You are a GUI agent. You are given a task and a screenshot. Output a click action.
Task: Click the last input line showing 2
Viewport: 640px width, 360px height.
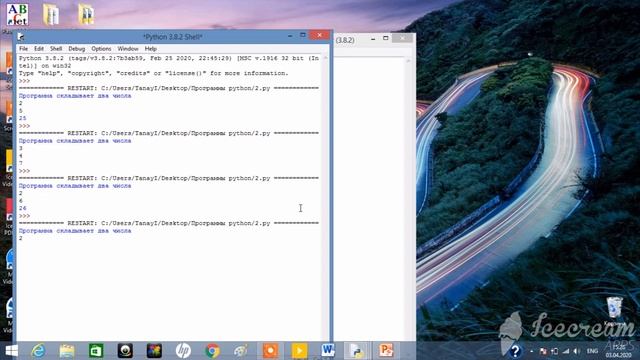[x=21, y=238]
